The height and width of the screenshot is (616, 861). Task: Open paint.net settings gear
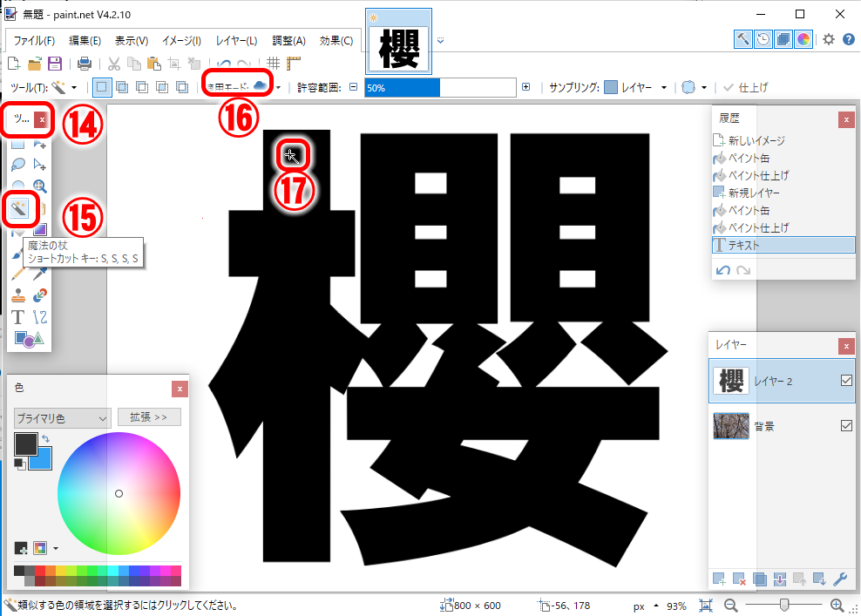coord(829,39)
